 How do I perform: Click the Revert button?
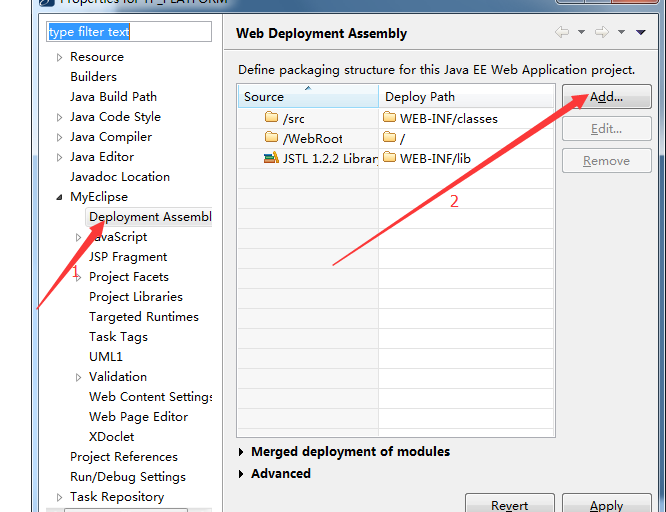(510, 504)
